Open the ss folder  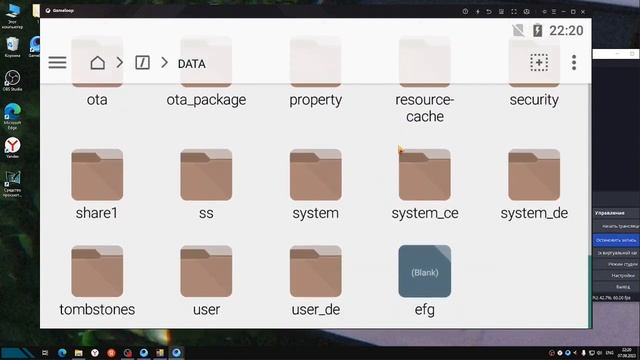coord(206,184)
